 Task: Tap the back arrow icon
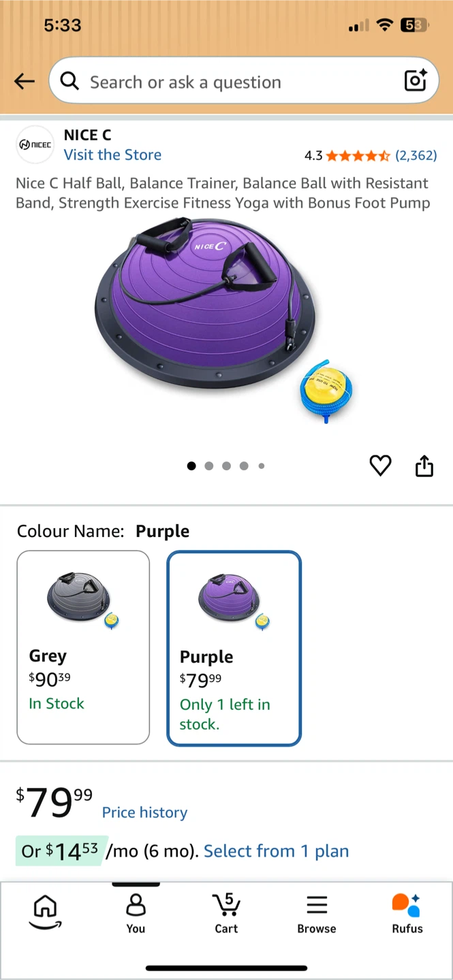[x=25, y=82]
